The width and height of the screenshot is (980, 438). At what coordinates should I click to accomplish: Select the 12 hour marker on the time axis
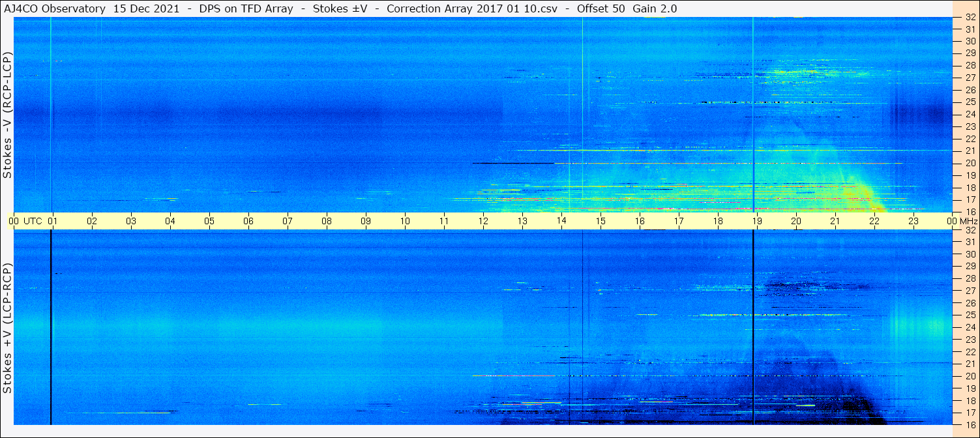pyautogui.click(x=483, y=221)
